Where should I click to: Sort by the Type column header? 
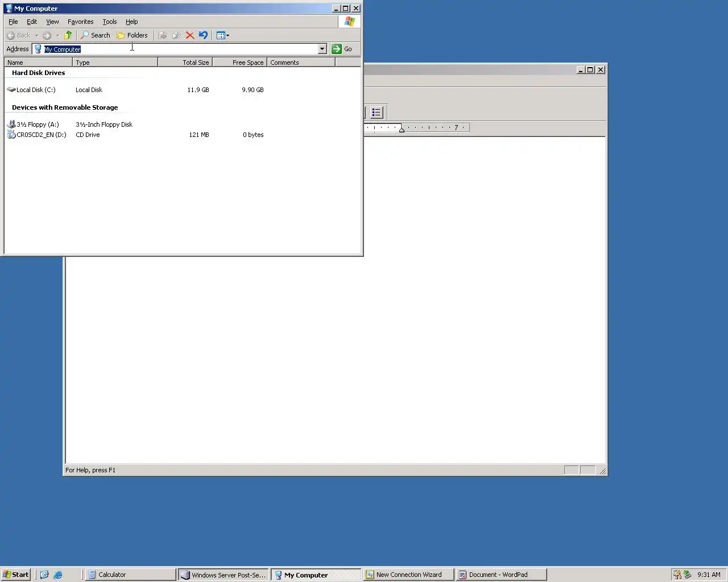(115, 63)
